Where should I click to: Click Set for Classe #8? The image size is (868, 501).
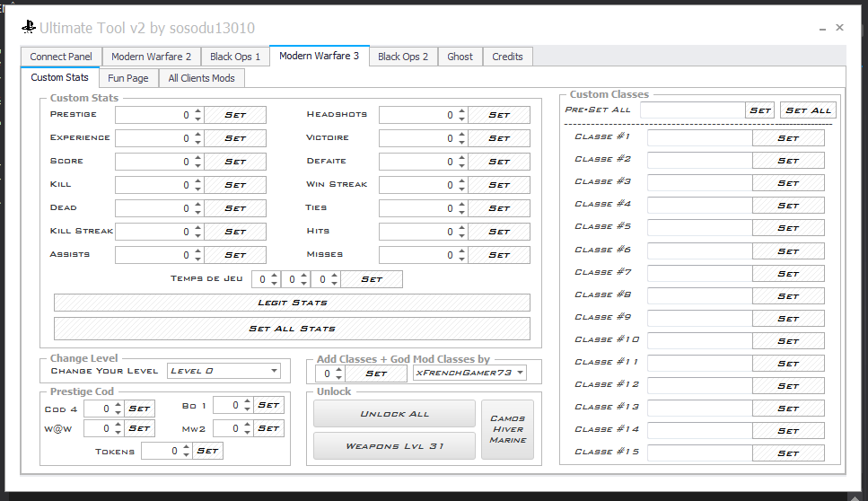coord(788,296)
